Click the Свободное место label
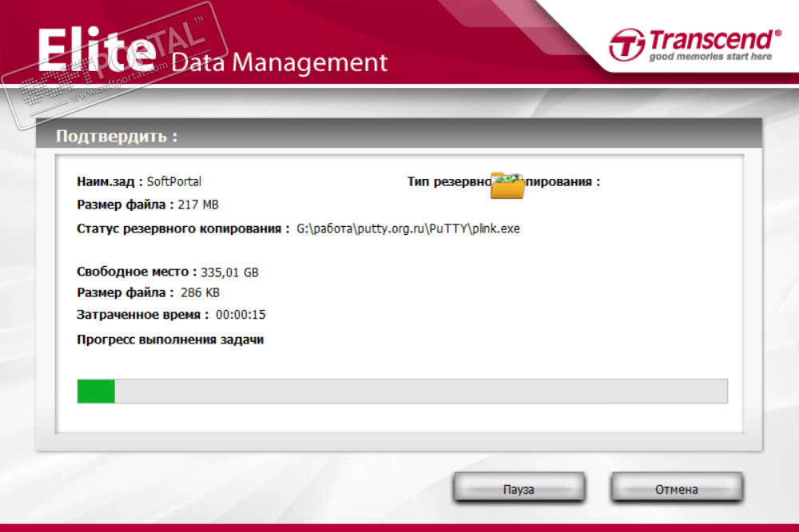 (x=137, y=272)
